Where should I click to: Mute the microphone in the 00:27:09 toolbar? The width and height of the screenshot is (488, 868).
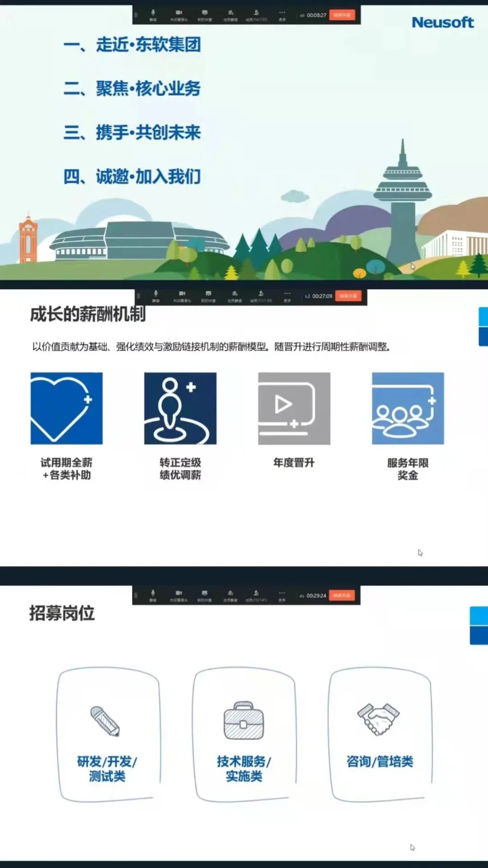tap(156, 296)
